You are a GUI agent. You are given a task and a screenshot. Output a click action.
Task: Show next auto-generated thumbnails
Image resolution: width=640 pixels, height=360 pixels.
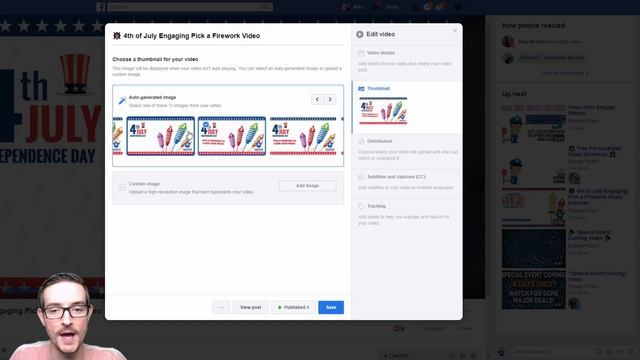click(330, 99)
